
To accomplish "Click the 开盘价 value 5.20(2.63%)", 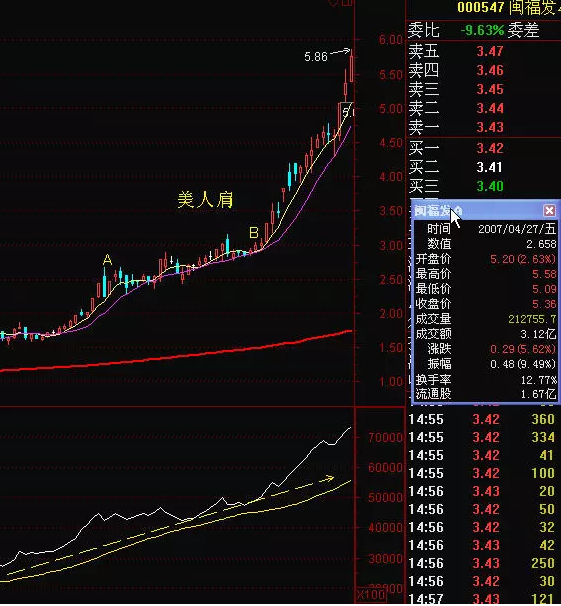I will [x=523, y=259].
